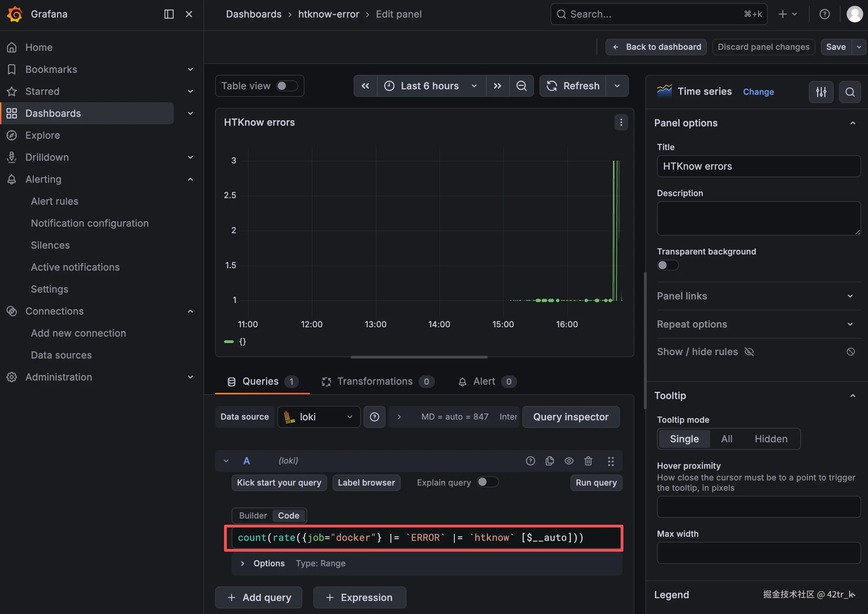Duplicate query A with the copy icon
This screenshot has height=614, width=868.
point(549,461)
